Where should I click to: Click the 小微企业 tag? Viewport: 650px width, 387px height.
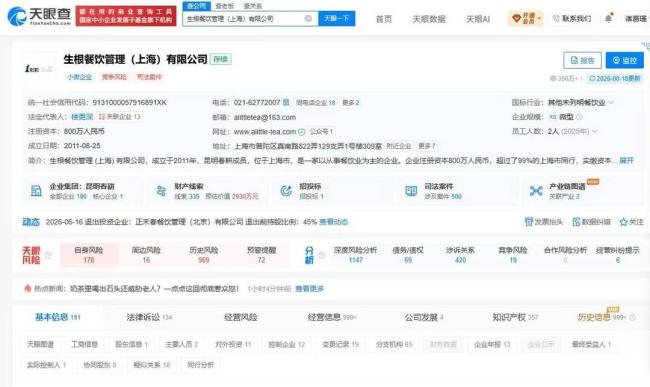(79, 77)
